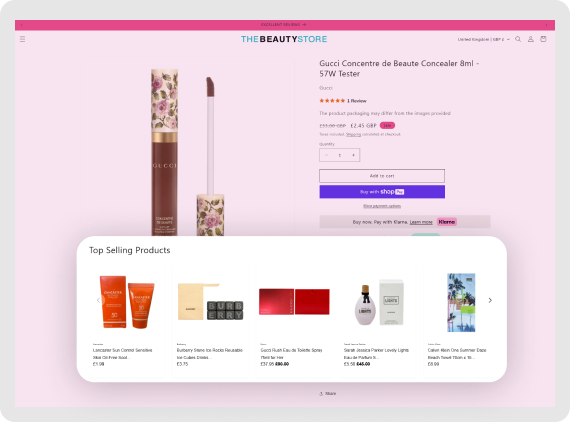Screen dimensions: 570x422
Task: Show next top selling products
Action: pyautogui.click(x=490, y=300)
